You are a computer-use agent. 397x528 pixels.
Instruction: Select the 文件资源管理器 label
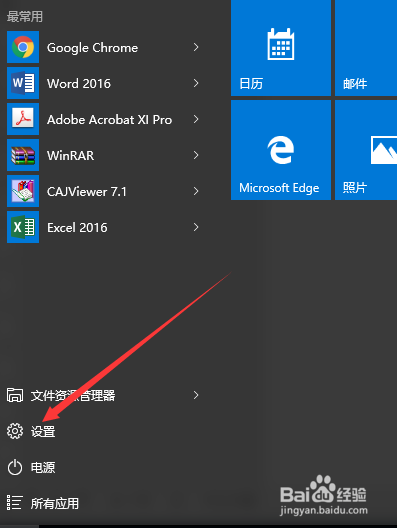click(x=73, y=395)
